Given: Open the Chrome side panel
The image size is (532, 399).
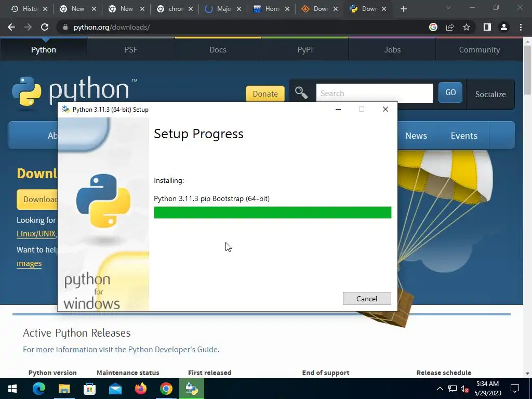Looking at the screenshot, I should 487,27.
